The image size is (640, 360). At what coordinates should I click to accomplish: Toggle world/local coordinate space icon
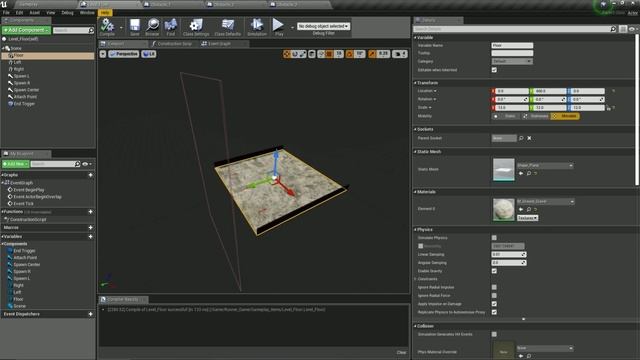click(312, 54)
